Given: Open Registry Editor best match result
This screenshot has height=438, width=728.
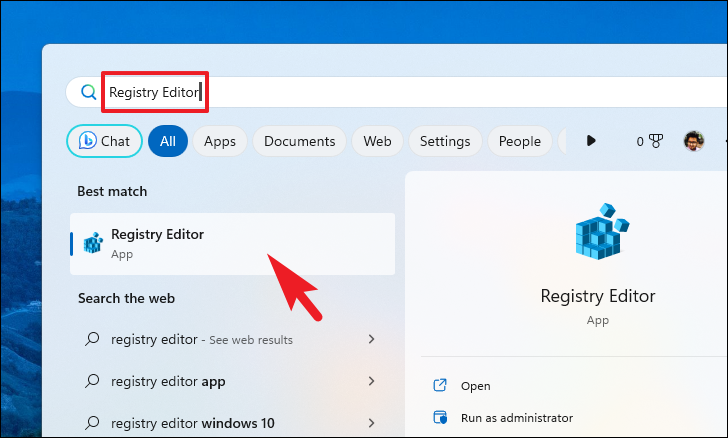Looking at the screenshot, I should click(x=232, y=244).
